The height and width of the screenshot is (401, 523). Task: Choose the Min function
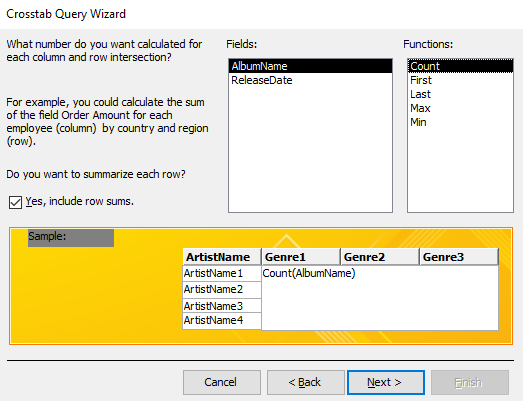click(460, 122)
